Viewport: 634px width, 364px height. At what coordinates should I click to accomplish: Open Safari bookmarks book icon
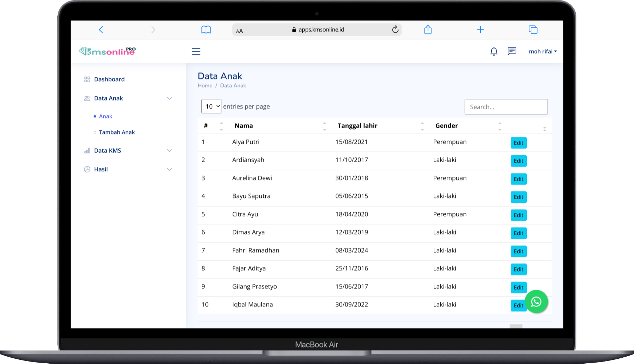click(x=206, y=30)
